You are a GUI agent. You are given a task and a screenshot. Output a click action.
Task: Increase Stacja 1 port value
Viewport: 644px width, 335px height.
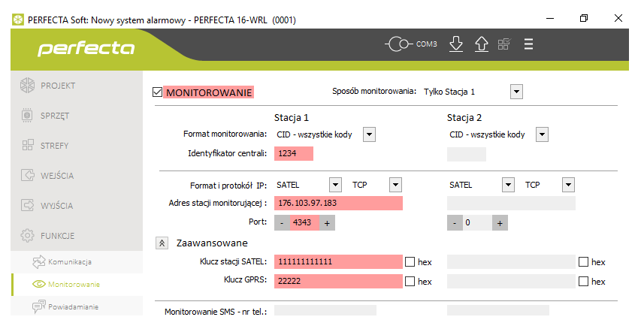(x=328, y=223)
